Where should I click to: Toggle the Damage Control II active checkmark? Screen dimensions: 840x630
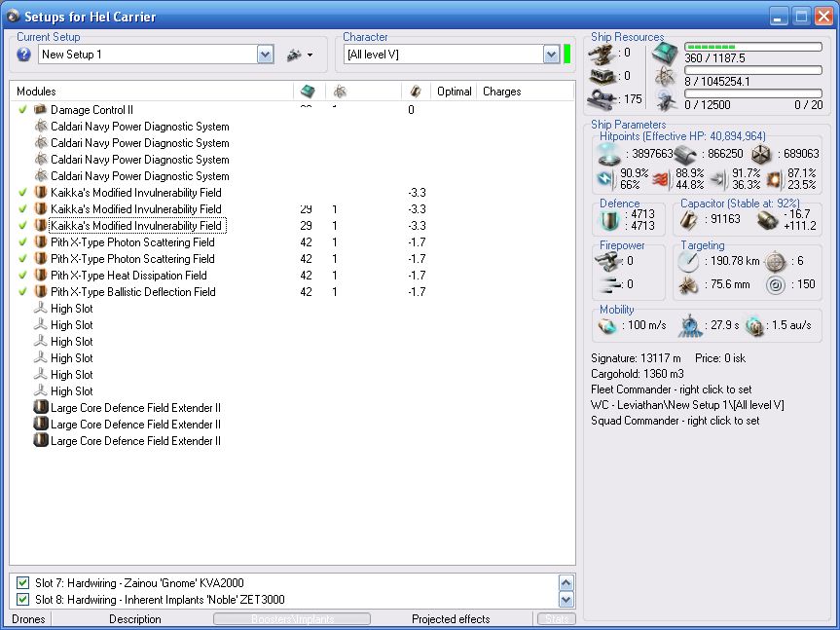click(22, 109)
